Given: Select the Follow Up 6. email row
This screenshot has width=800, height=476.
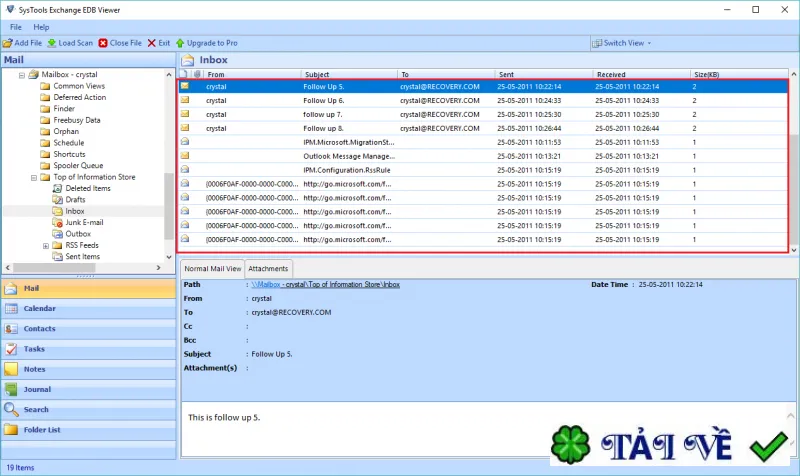Looking at the screenshot, I should [482, 101].
